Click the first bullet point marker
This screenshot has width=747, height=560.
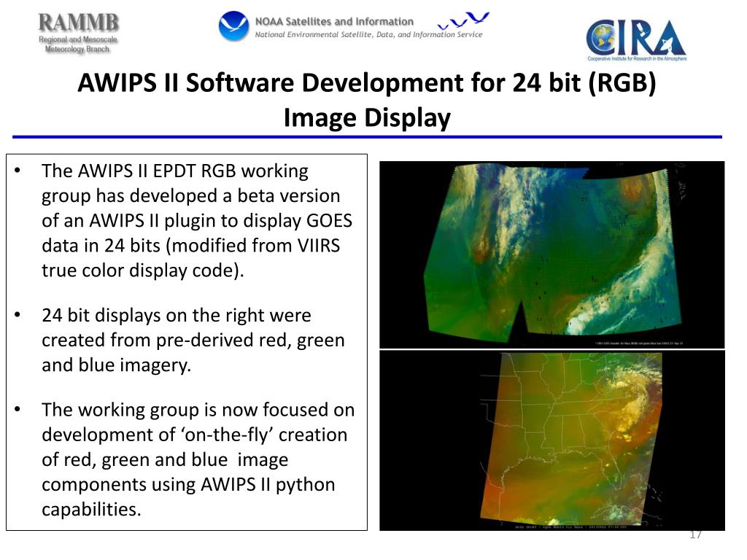[18, 171]
